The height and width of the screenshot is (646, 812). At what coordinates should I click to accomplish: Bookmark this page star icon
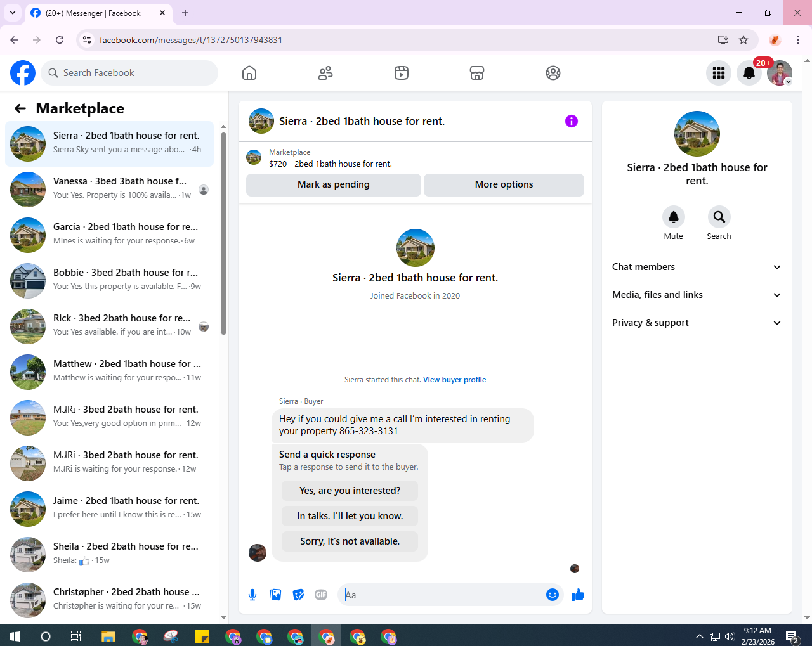point(743,40)
